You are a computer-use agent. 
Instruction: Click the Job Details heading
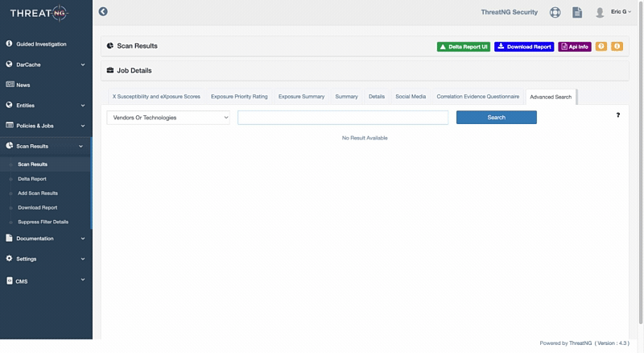click(134, 71)
